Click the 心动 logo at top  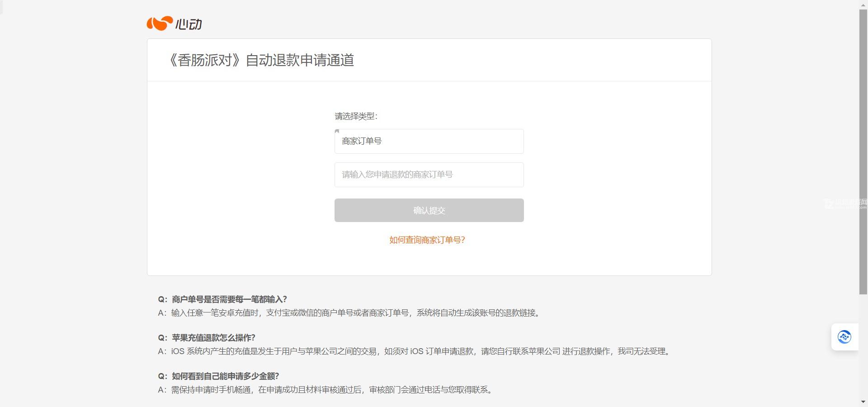174,24
